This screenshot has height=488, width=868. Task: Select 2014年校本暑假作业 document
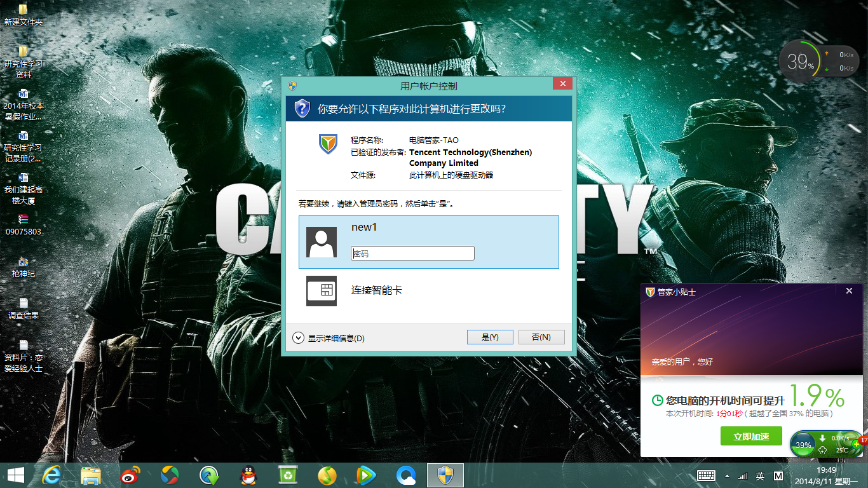point(24,104)
